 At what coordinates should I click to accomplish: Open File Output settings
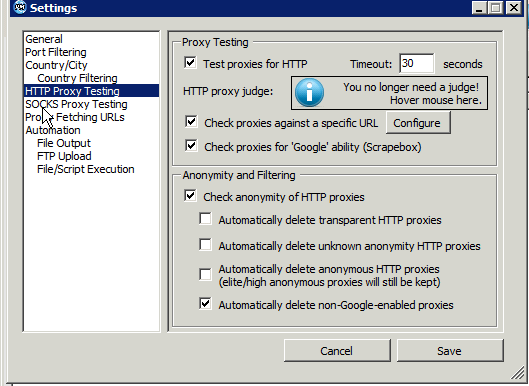[64, 143]
